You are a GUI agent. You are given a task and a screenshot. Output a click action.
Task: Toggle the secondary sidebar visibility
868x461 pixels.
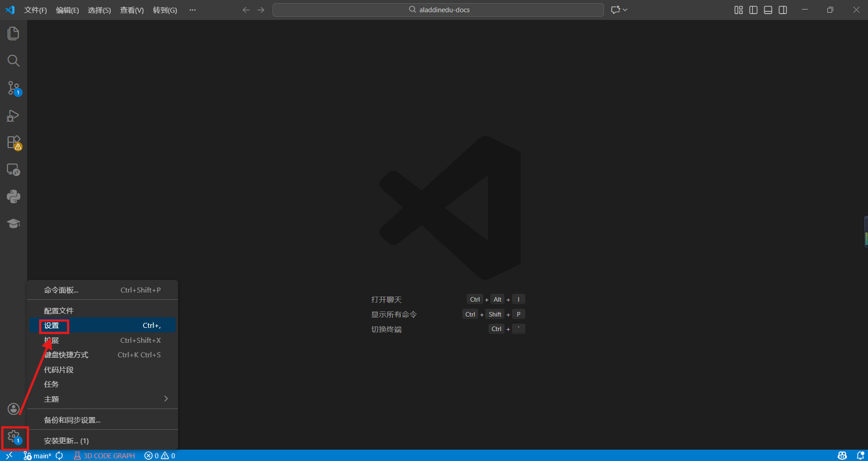pos(783,10)
